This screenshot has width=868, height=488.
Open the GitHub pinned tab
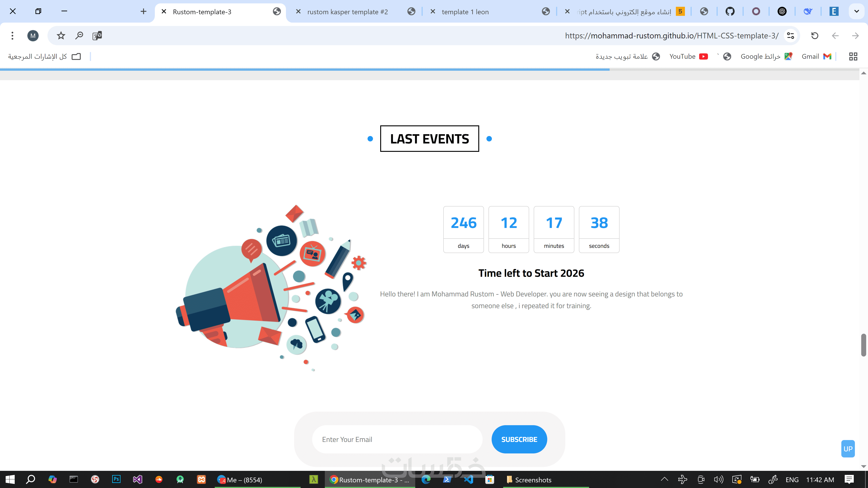(x=730, y=12)
